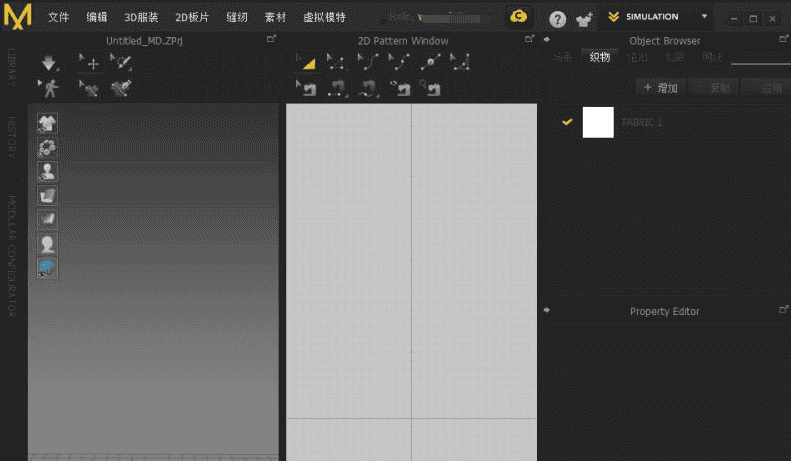This screenshot has height=461, width=791.
Task: Select the Select/Move tool in 3D toolbar
Action: (91, 63)
